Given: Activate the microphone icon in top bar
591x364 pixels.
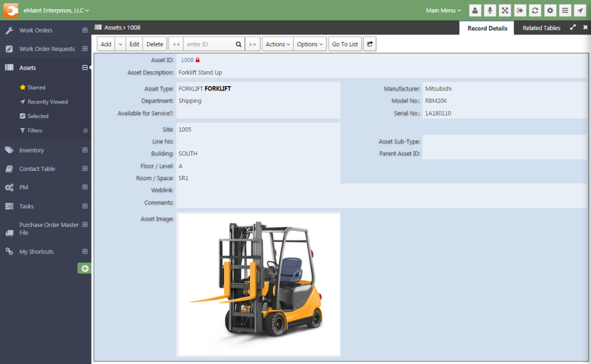Looking at the screenshot, I should point(489,10).
